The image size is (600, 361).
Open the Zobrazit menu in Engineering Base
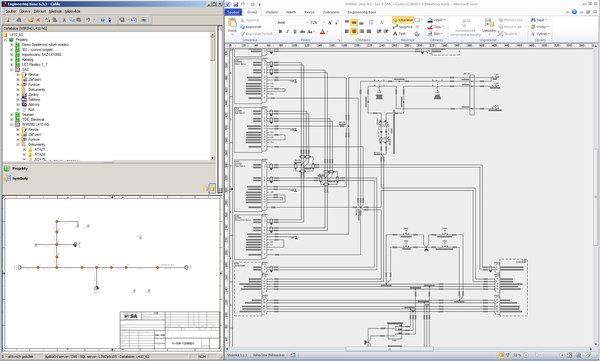pos(39,11)
